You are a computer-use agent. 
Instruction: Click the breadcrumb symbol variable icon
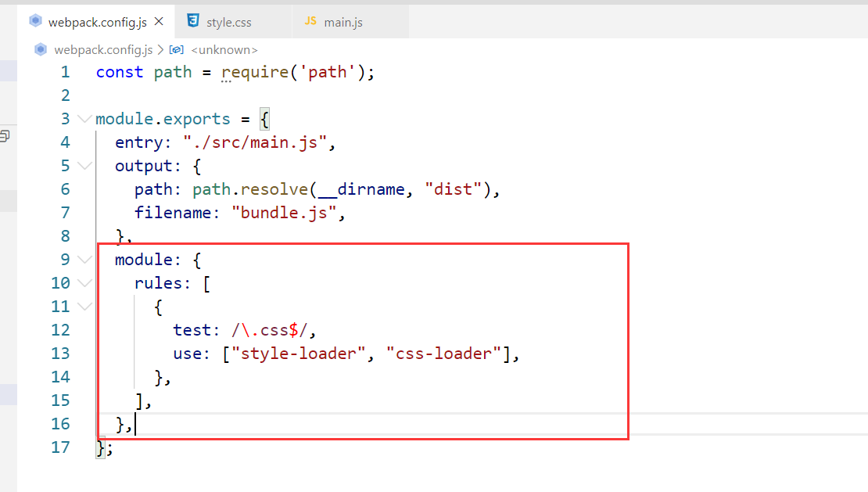[x=176, y=50]
